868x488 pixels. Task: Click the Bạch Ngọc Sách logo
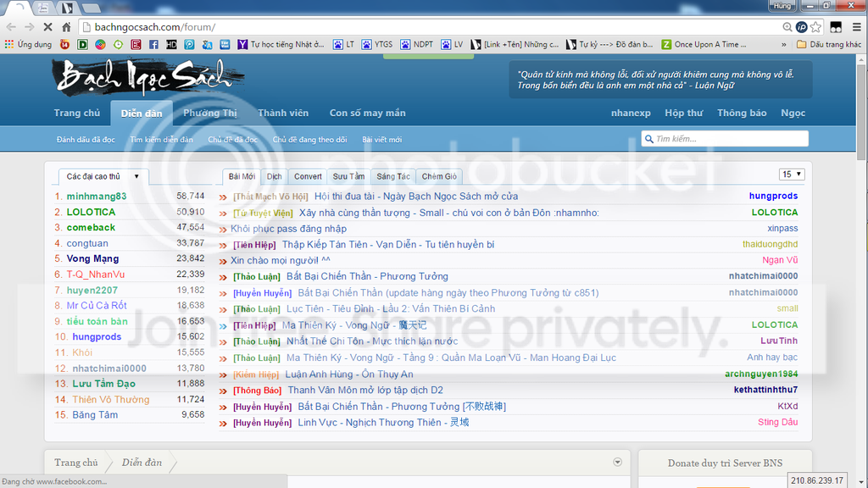tap(144, 78)
